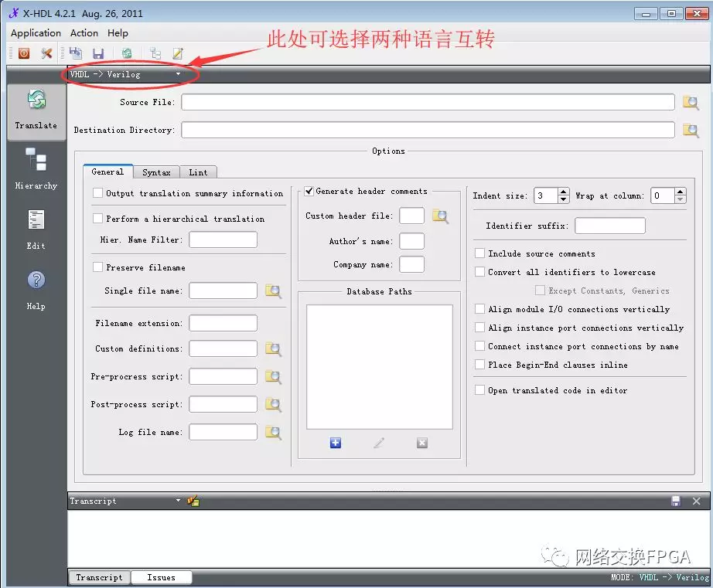Edit selected database path pencil icon
Screen dimensions: 713x588
coord(379,443)
